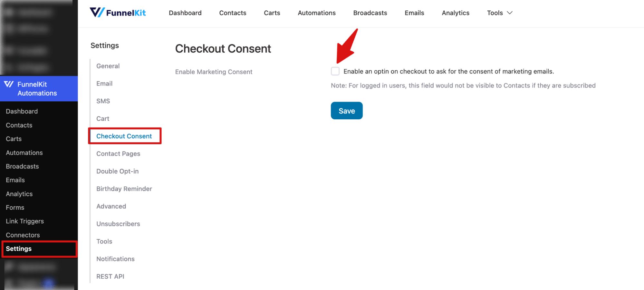Open the Unsubscribers settings section

pos(118,224)
